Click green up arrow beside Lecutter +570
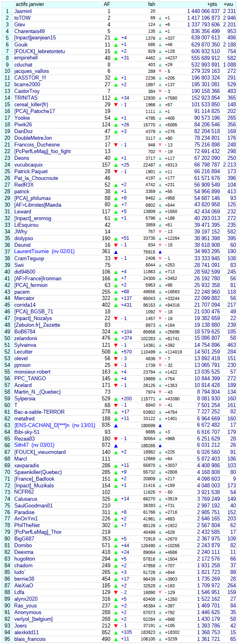The height and width of the screenshot is (644, 238). tap(116, 352)
